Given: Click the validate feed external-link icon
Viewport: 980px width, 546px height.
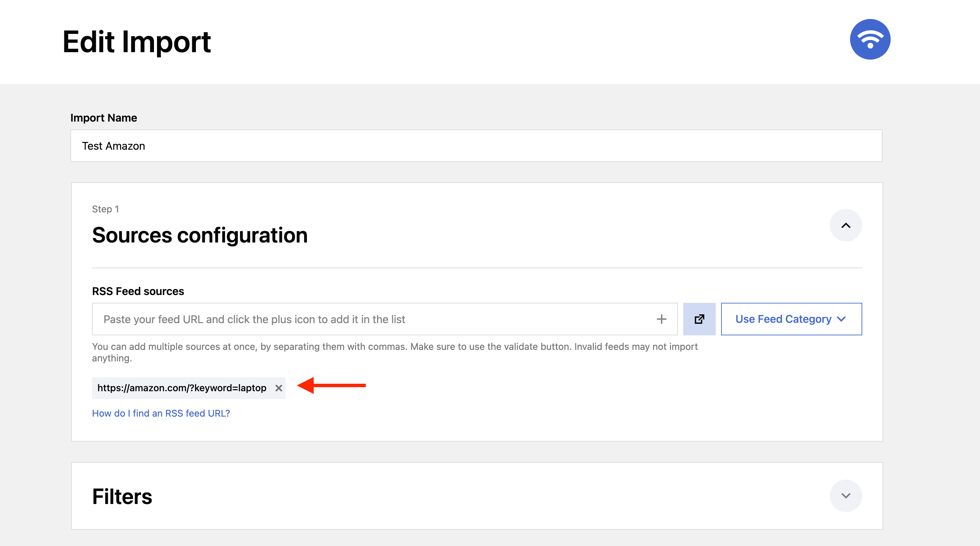Looking at the screenshot, I should (x=699, y=319).
